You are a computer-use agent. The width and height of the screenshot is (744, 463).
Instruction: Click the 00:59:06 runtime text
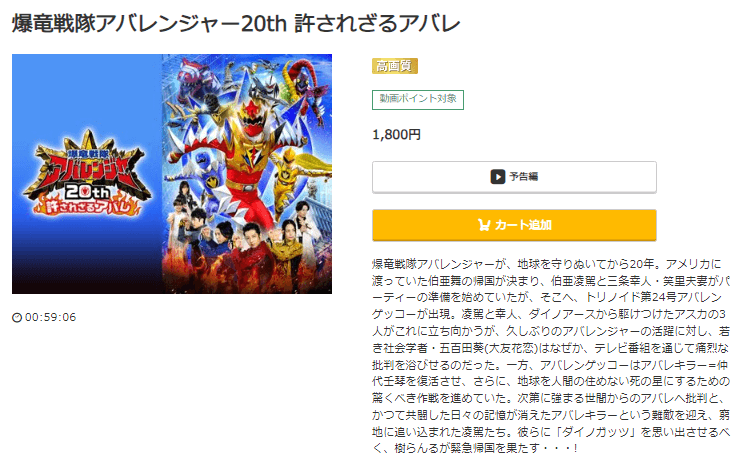pos(50,317)
